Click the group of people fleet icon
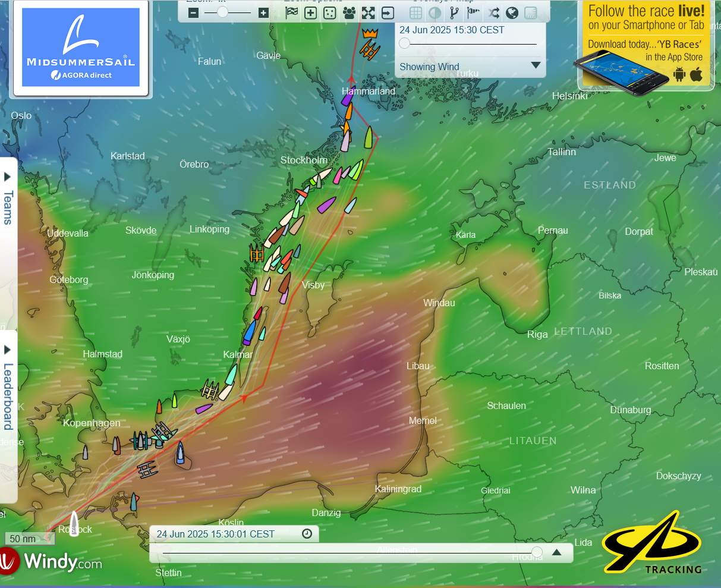Screen dimensions: 721x588 pyautogui.click(x=349, y=12)
